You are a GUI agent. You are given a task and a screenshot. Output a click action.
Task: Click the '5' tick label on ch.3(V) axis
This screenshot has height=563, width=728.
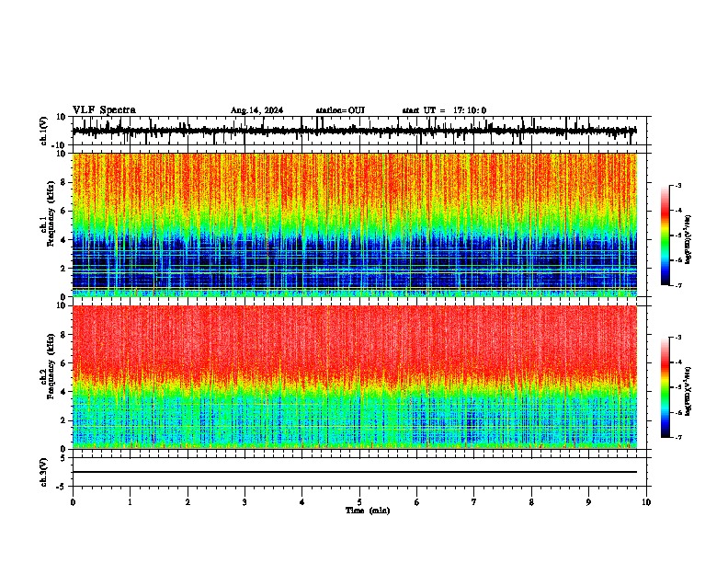[63, 458]
